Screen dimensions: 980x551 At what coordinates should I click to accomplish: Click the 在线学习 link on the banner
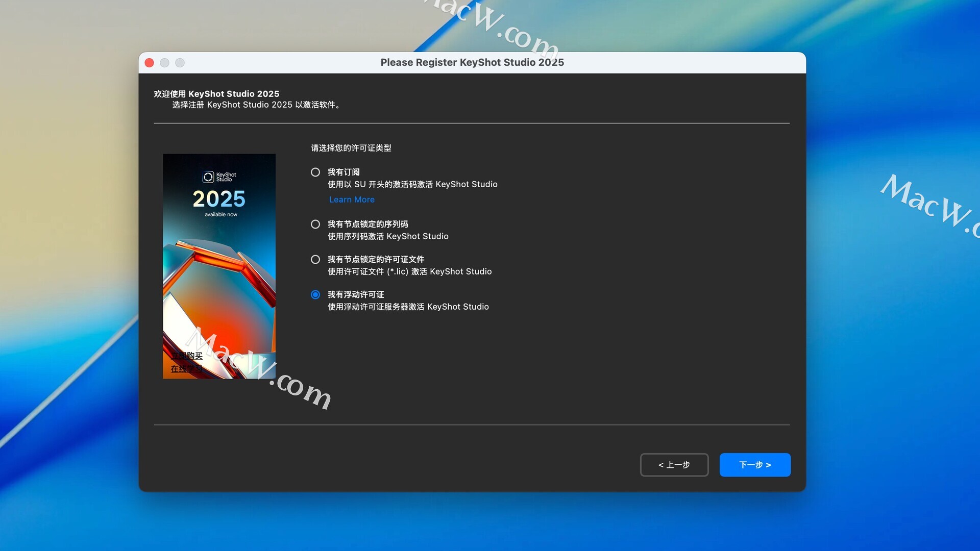tap(187, 369)
